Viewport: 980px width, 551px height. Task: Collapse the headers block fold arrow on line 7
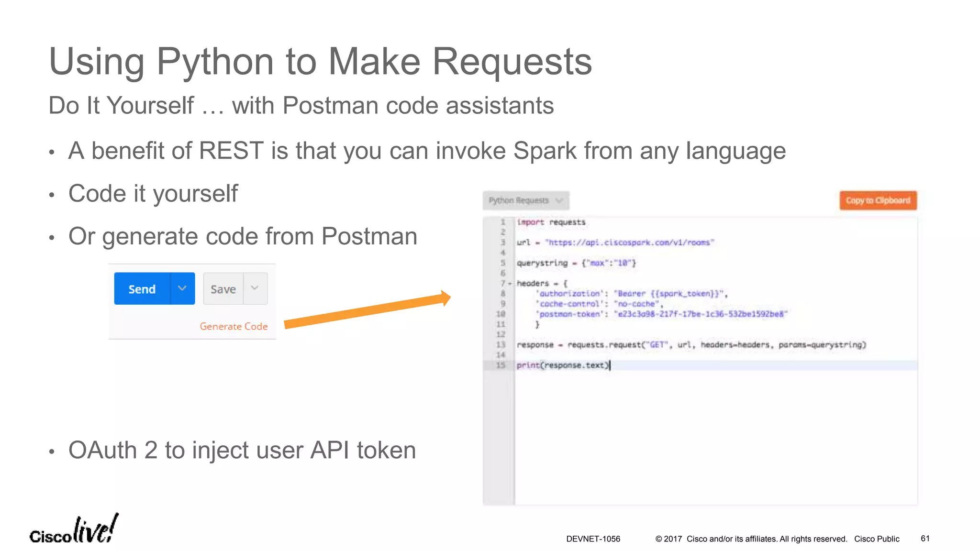coord(510,284)
